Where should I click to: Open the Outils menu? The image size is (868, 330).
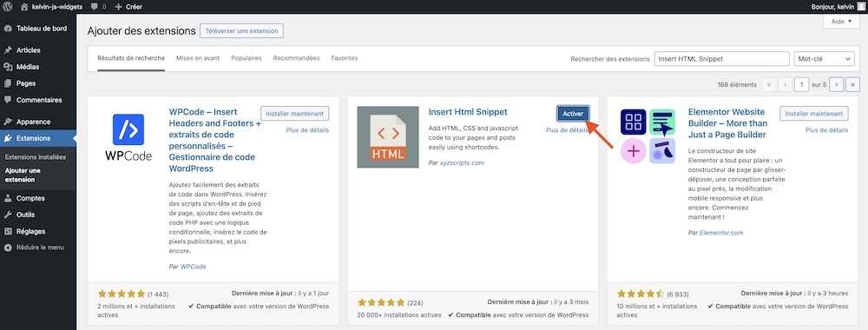pos(25,214)
